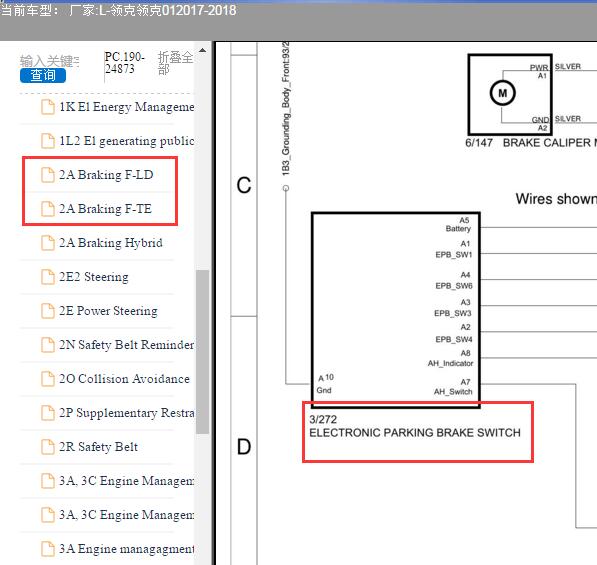Click file icon beside 1L2 El generating
This screenshot has width=597, height=565.
(48, 141)
